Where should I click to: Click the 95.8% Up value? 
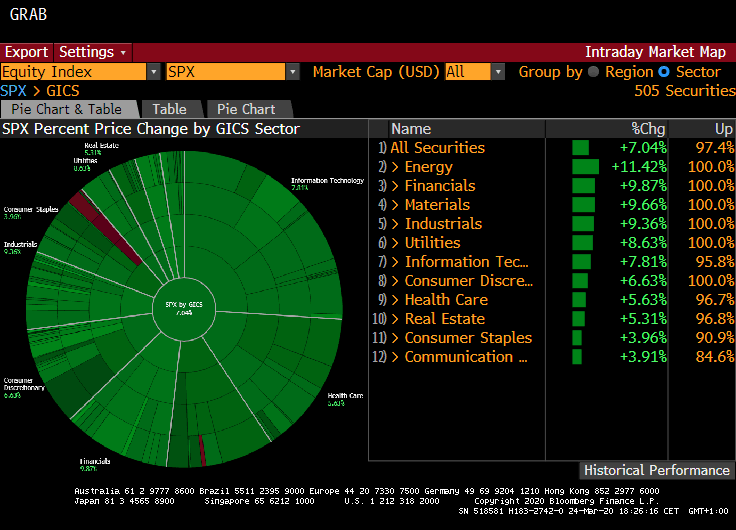click(715, 262)
